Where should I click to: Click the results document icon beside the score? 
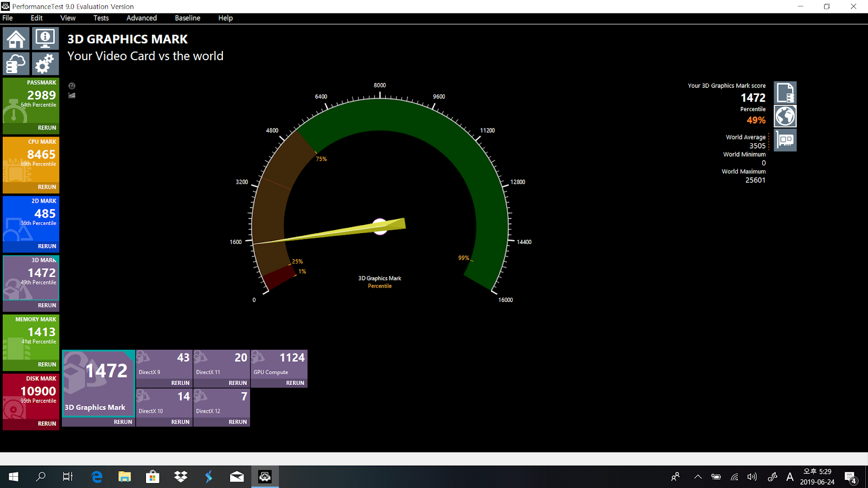pyautogui.click(x=785, y=93)
